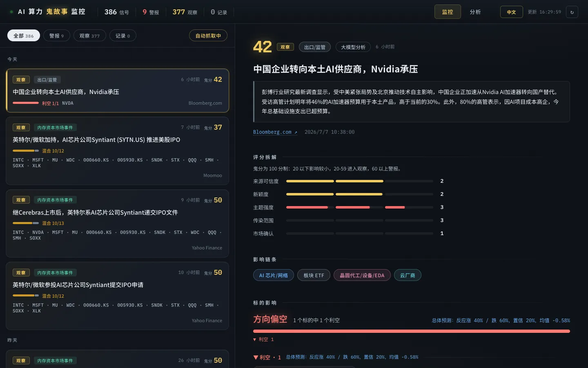Screen dimensions: 588x368
Task: Click the 9 警报 counter in the header
Action: point(151,12)
